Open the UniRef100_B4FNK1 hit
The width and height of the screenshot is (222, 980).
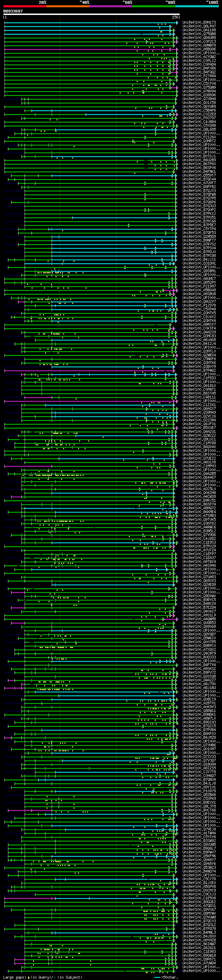(x=199, y=172)
